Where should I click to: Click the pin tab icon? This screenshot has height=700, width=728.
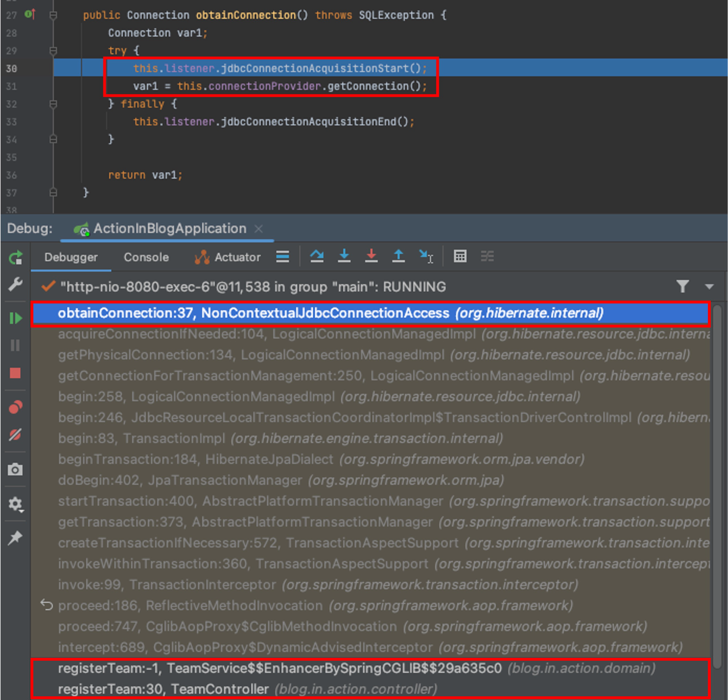click(x=16, y=538)
